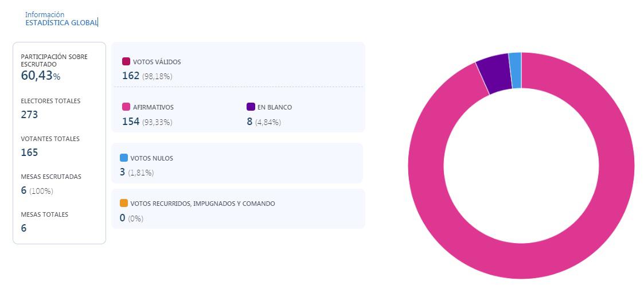Click the Mesas Totales value

(x=24, y=228)
